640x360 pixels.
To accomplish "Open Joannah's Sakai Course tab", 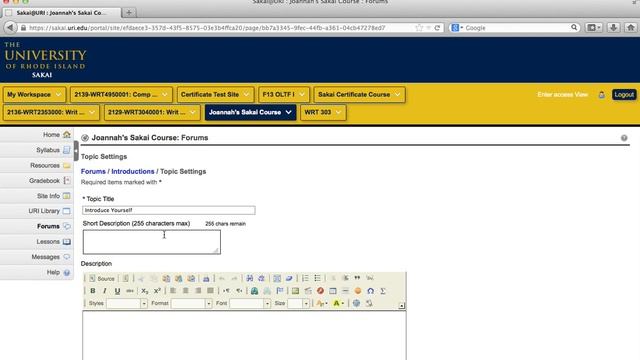I will click(250, 112).
